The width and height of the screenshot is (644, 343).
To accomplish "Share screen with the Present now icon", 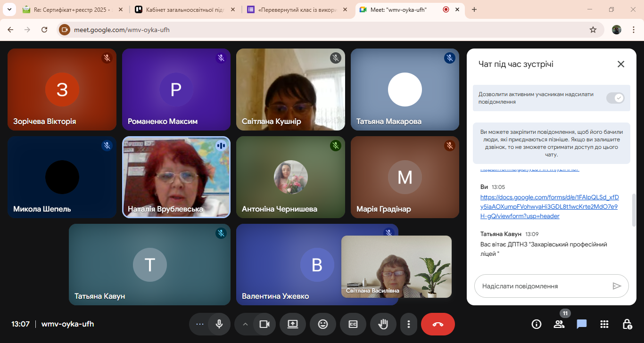I will [293, 324].
